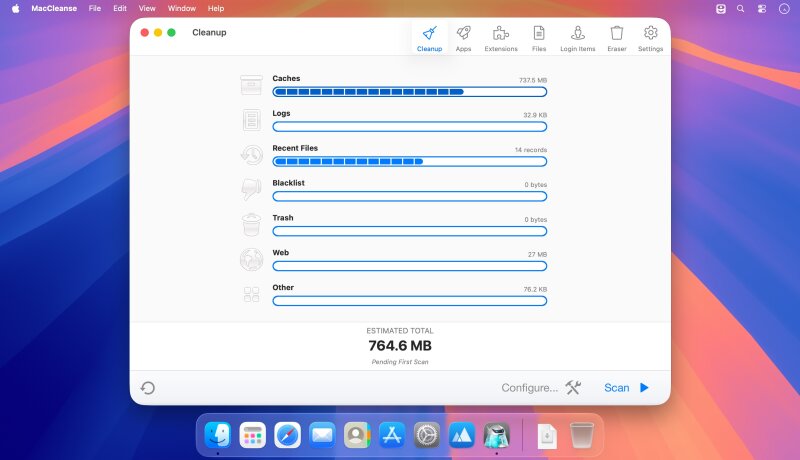Select the Cleanup tab
This screenshot has height=460, width=800.
coord(429,38)
